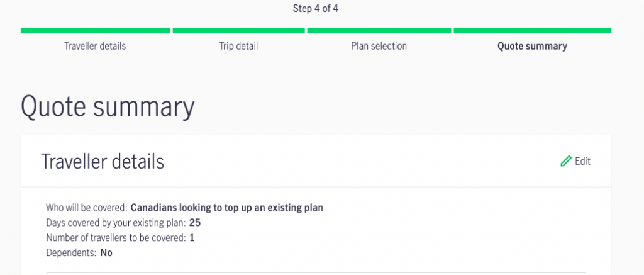This screenshot has width=644, height=275.
Task: Click the large Quote summary page heading
Action: (x=108, y=107)
